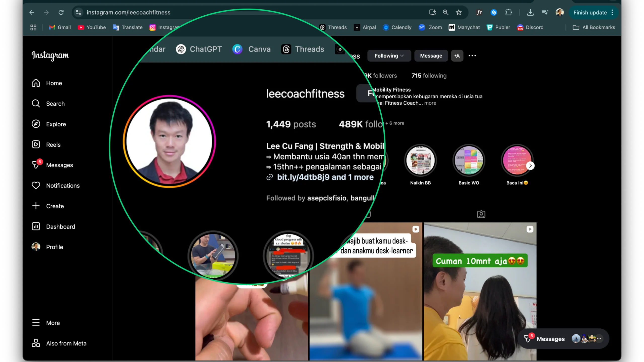The height and width of the screenshot is (362, 644).
Task: Open YouTube bookmark
Action: point(92,27)
